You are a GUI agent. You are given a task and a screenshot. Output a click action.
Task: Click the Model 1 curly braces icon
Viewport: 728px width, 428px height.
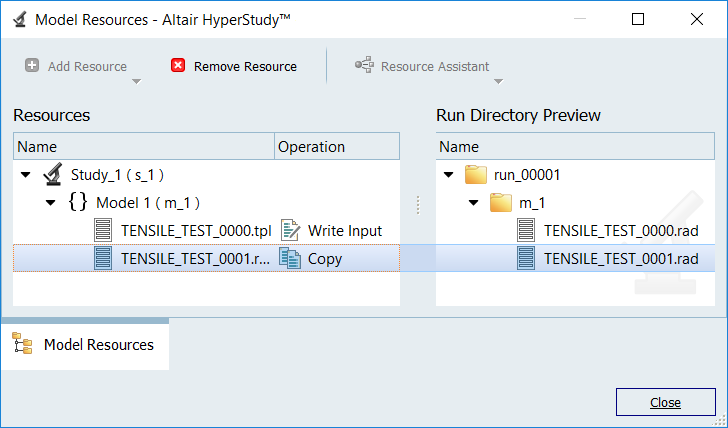point(78,202)
